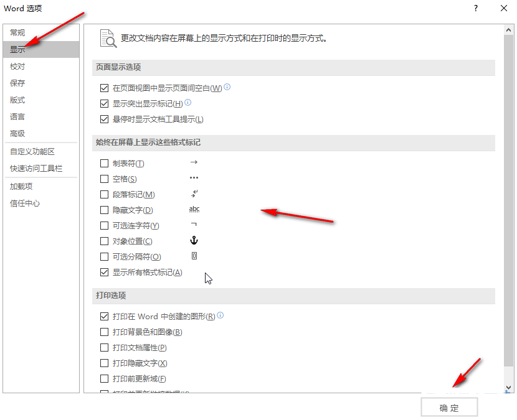Click the dialog help question mark

477,8
